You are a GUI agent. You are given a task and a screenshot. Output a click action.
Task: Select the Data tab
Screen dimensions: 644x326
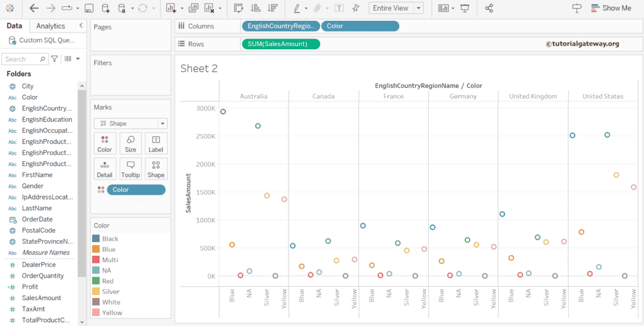pyautogui.click(x=14, y=26)
